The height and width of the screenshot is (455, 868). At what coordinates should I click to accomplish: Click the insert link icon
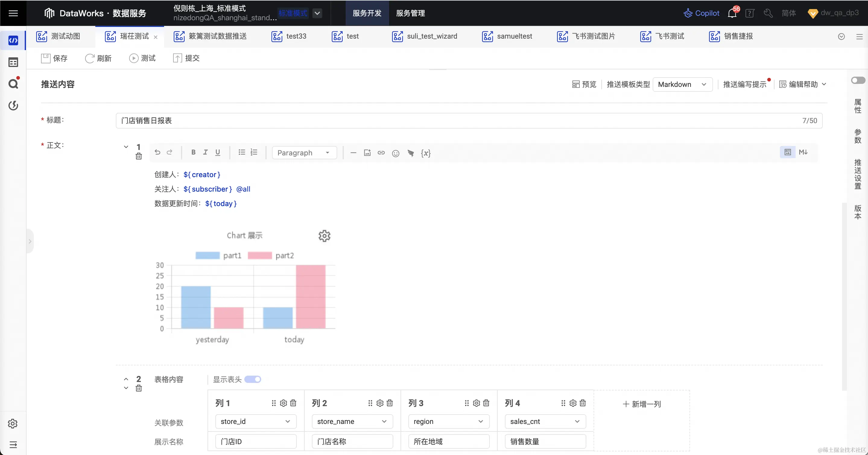click(381, 153)
